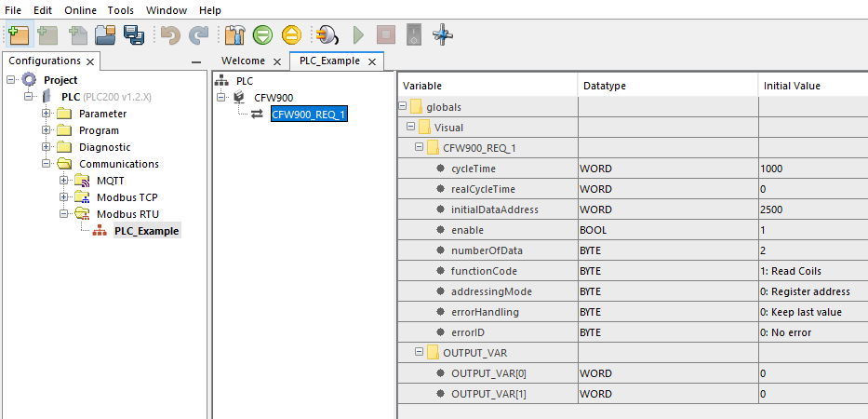Click the Build hammer icon
The image size is (868, 419).
click(x=234, y=35)
